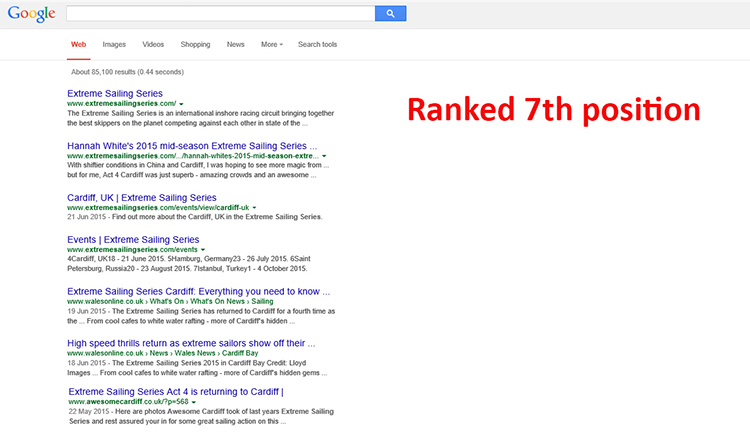This screenshot has height=436, width=750.
Task: Focus the Google search input box
Action: pyautogui.click(x=221, y=13)
